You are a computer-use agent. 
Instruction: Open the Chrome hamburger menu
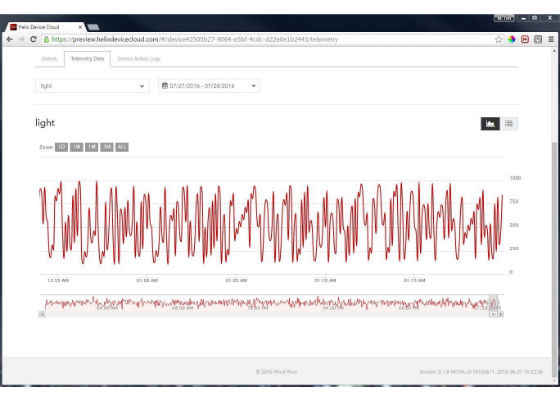(551, 39)
